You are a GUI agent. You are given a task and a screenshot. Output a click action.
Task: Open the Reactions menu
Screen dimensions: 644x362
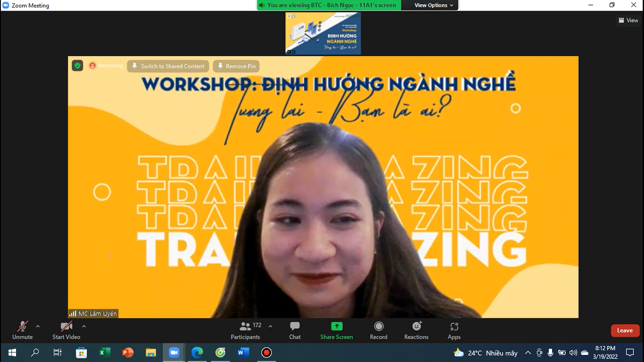(417, 330)
